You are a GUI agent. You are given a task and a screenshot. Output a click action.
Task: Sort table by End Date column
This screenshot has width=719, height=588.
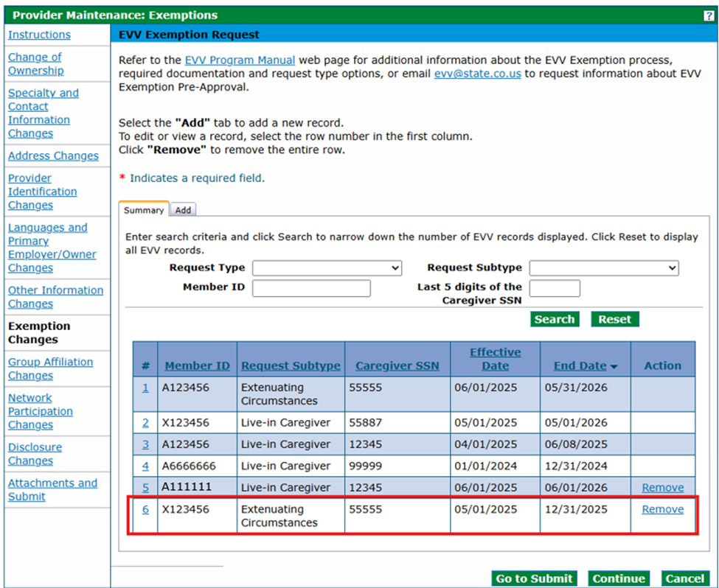coord(580,365)
